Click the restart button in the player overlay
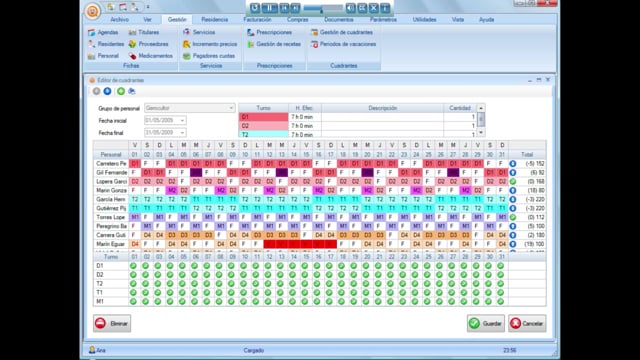This screenshot has height=360, width=640. click(255, 8)
